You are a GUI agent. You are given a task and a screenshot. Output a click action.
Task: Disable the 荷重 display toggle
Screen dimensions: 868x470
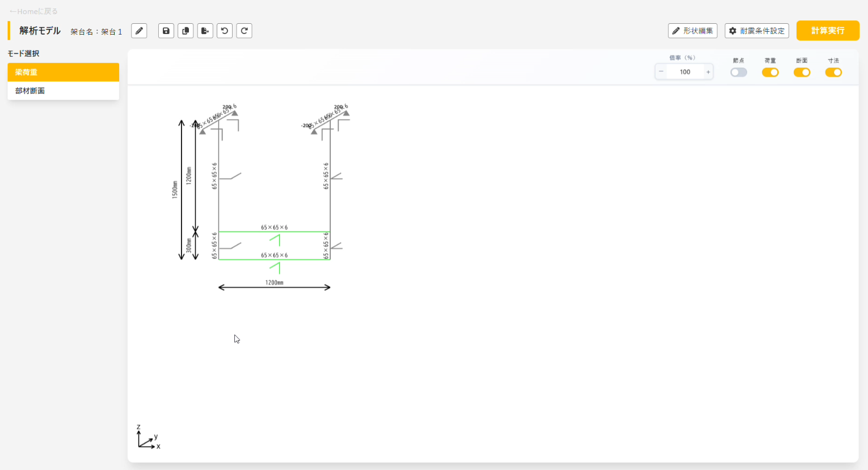pyautogui.click(x=770, y=72)
